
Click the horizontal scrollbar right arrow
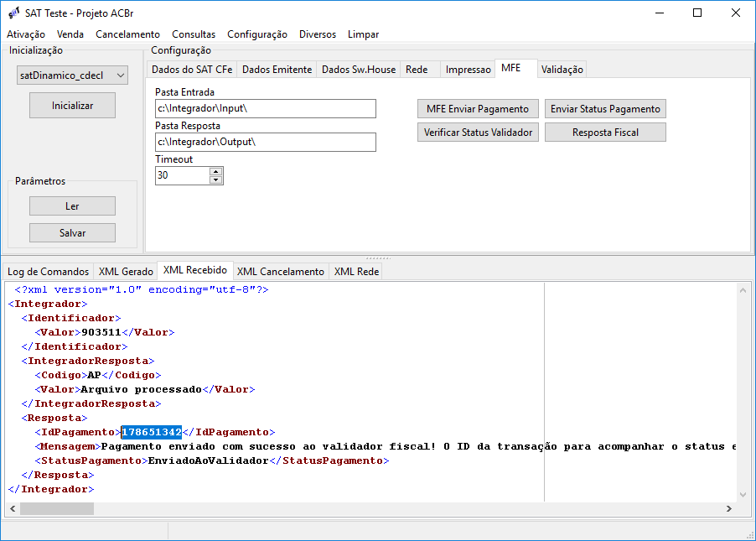click(x=729, y=508)
